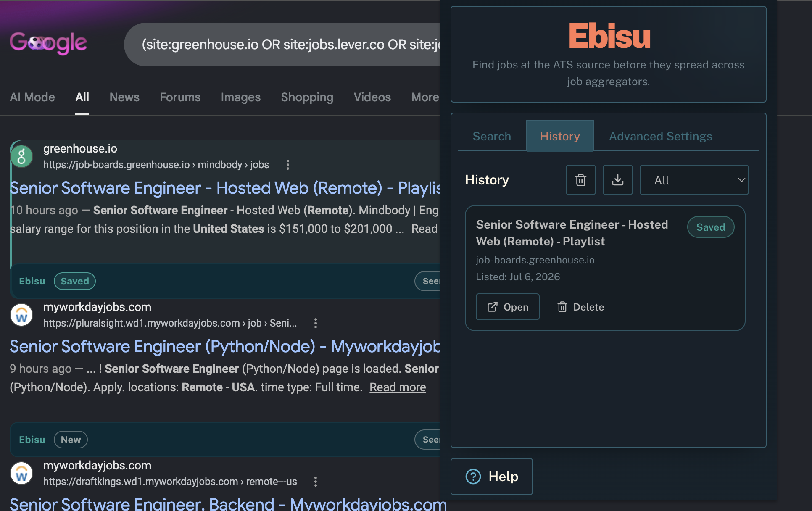Click the Ebisu label under pluralsight result
This screenshot has width=812, height=511.
pyautogui.click(x=32, y=440)
